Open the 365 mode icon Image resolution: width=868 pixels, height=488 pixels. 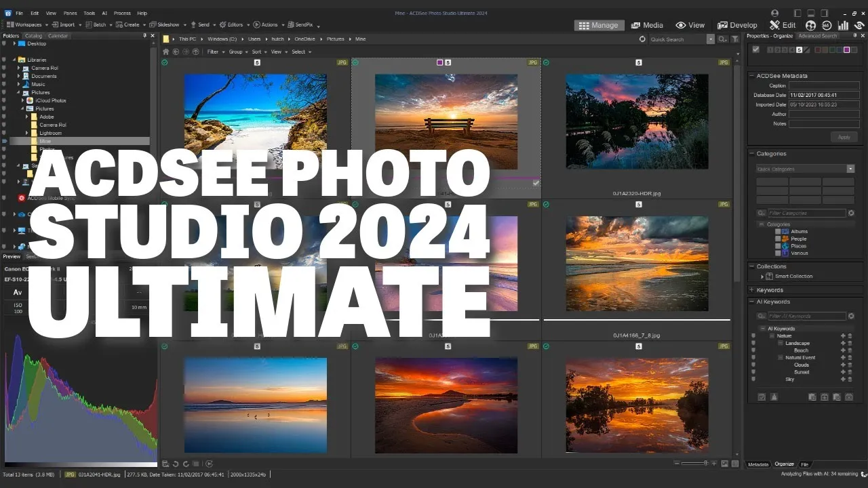pyautogui.click(x=827, y=25)
